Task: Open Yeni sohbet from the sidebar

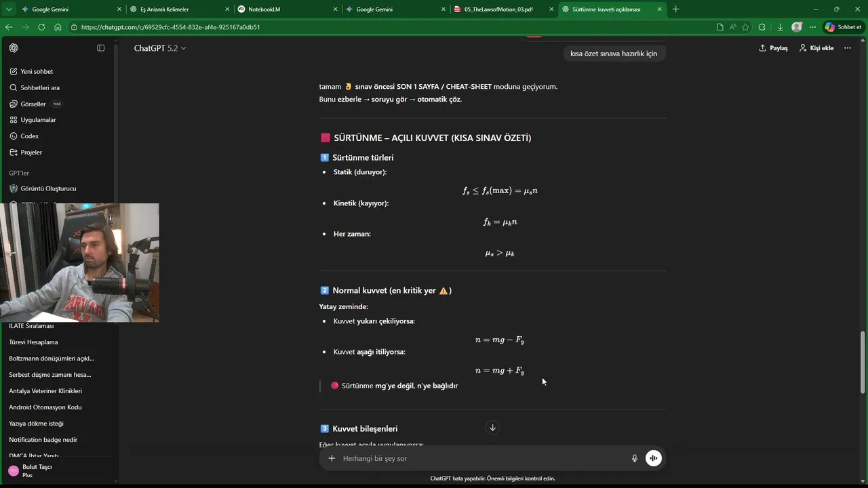Action: tap(37, 71)
